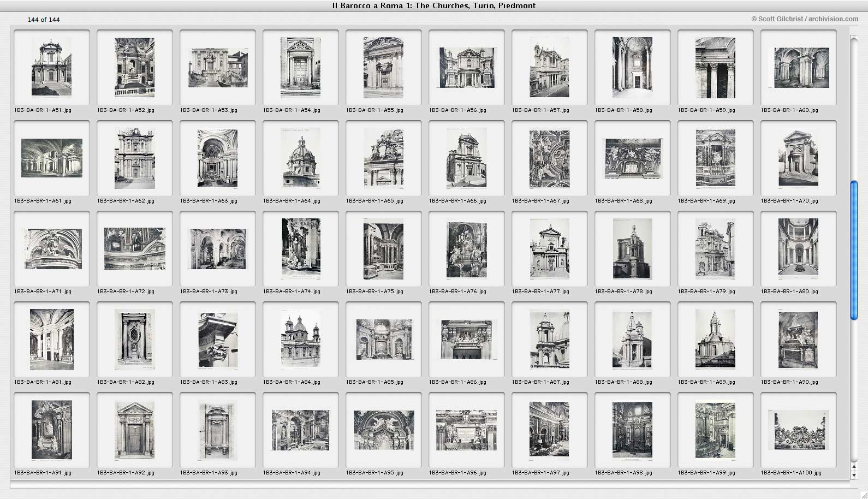Open the thumbnail image 1B3-BA-BR-1-A73.jpg
The image size is (868, 499).
click(218, 249)
